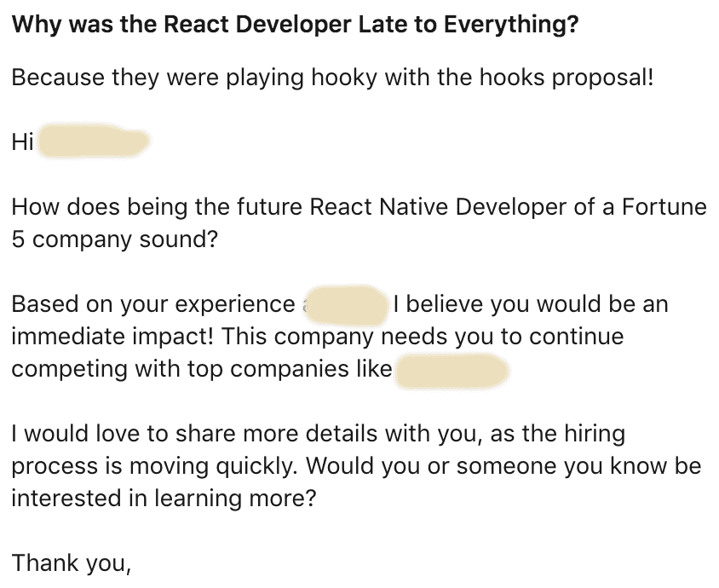Click the redacted name after Hi

[x=93, y=141]
